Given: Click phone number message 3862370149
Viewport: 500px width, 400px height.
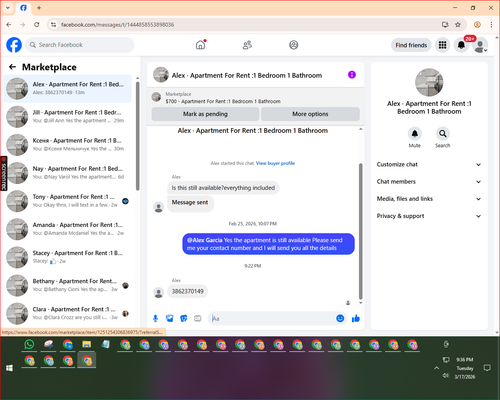Looking at the screenshot, I should tap(188, 291).
